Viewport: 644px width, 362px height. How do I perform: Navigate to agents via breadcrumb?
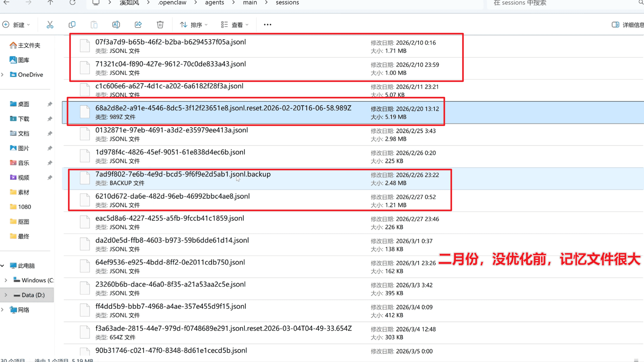click(214, 3)
